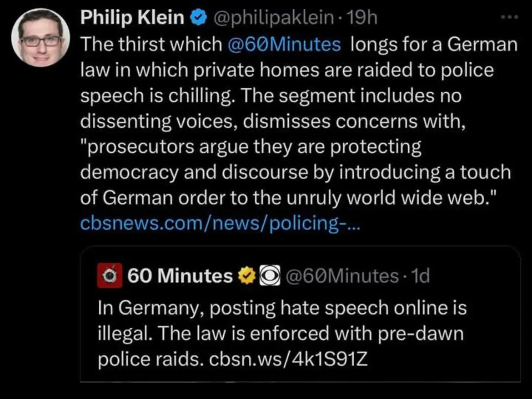Click the Philip Klein display name

(133, 18)
